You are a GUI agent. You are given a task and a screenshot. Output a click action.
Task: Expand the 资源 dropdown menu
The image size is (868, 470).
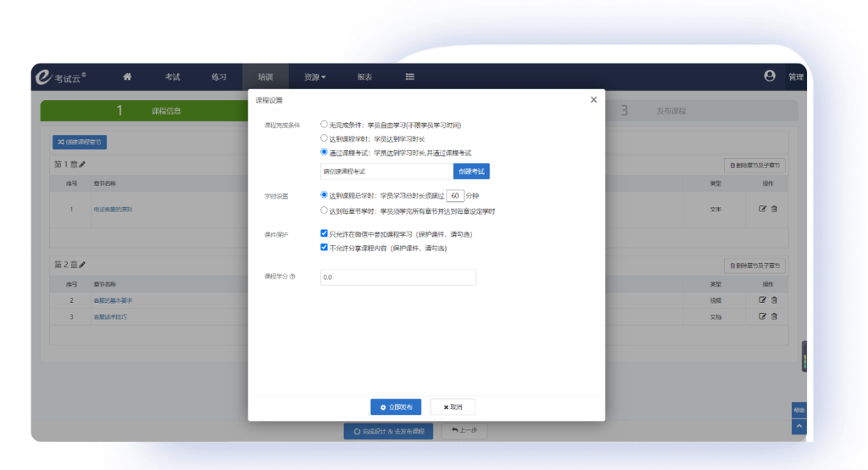click(315, 77)
